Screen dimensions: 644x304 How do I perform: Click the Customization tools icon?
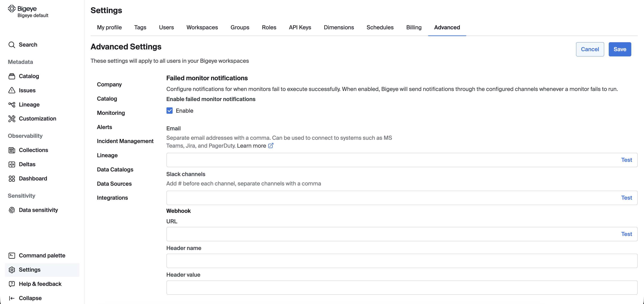[x=12, y=119]
